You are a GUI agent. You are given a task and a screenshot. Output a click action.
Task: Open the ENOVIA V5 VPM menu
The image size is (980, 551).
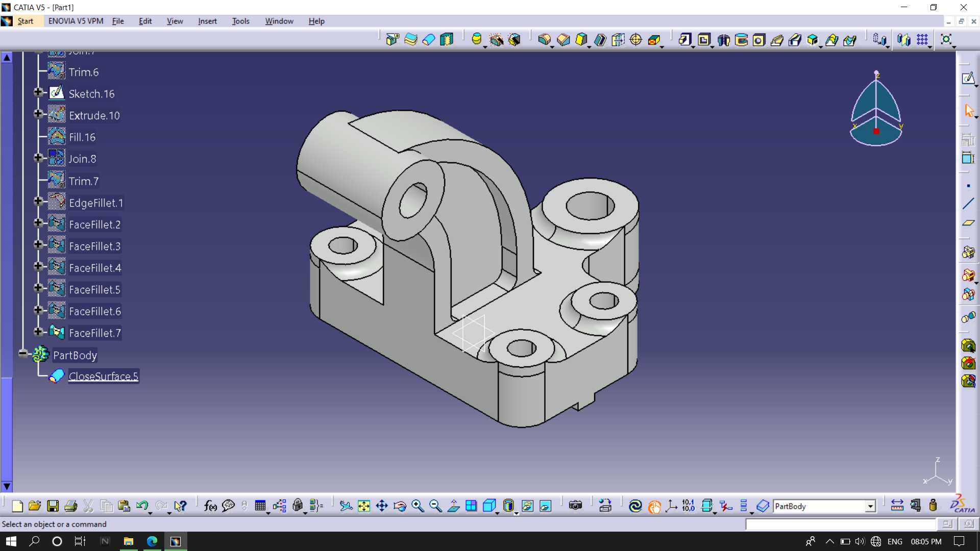(x=76, y=21)
